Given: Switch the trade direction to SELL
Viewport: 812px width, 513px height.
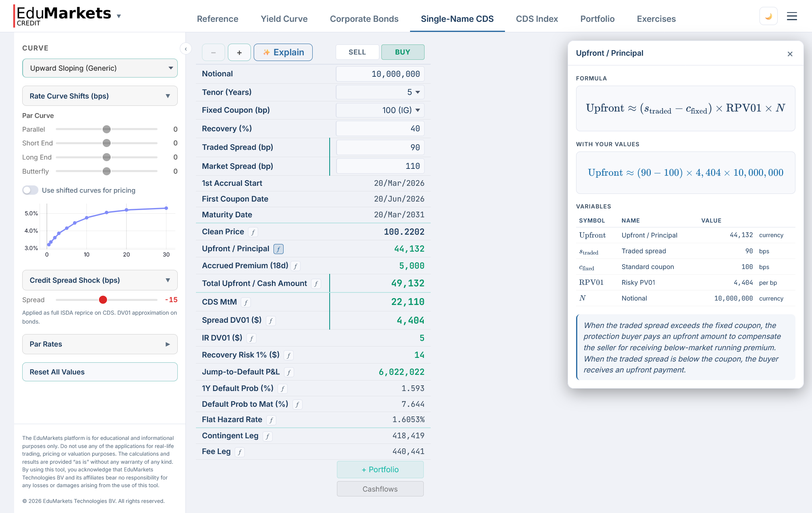Looking at the screenshot, I should click(357, 52).
